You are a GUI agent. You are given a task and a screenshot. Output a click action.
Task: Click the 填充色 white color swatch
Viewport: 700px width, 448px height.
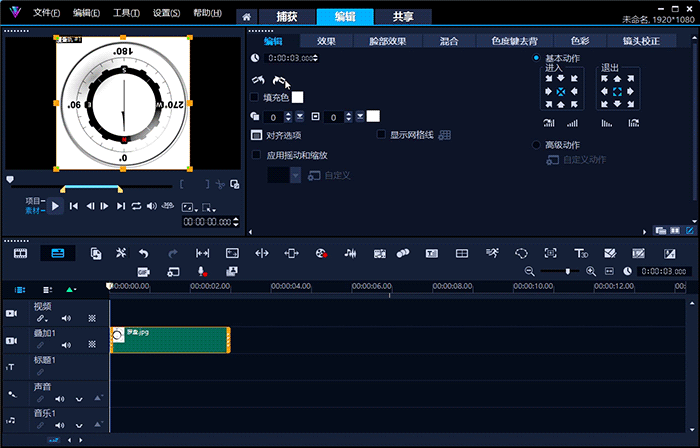pyautogui.click(x=297, y=97)
